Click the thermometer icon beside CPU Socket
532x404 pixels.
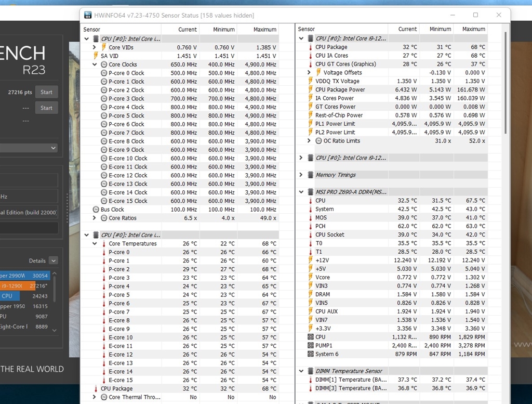310,234
